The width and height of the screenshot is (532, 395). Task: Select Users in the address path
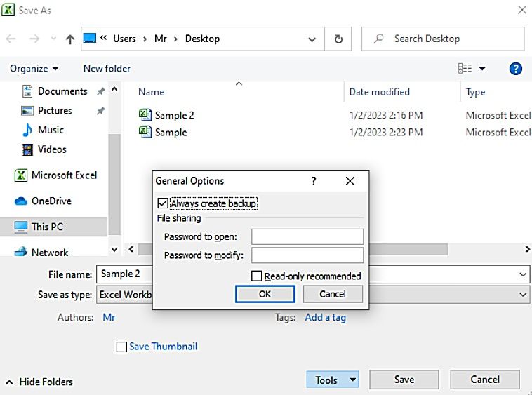tap(124, 39)
